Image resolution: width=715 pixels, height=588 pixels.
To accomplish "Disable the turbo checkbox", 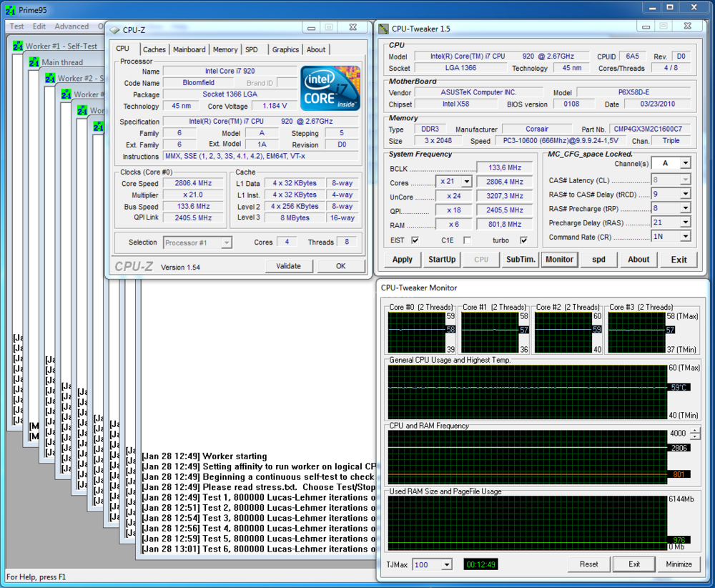I will point(524,240).
